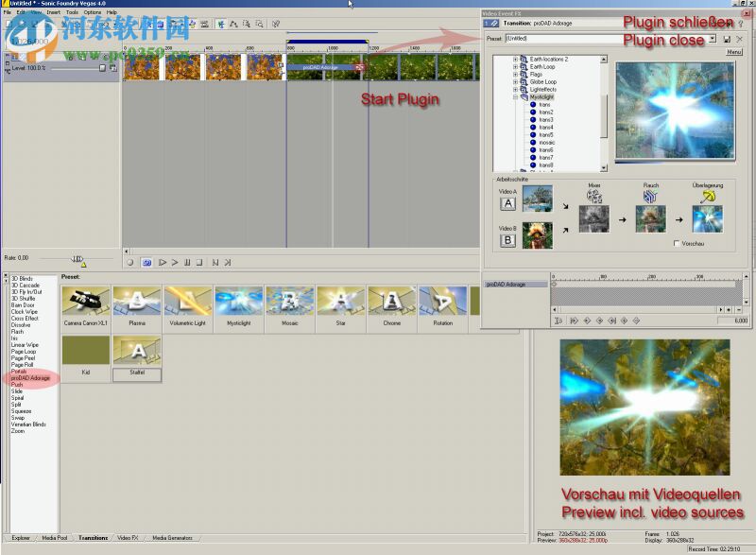
Task: Select the trans2 preset in tree
Action: [x=546, y=112]
